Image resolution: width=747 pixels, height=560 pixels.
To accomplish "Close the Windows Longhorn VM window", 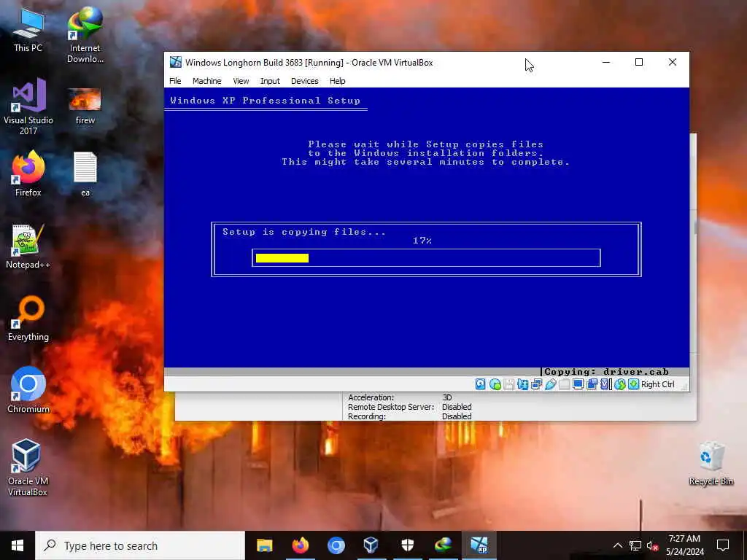I will tap(672, 63).
